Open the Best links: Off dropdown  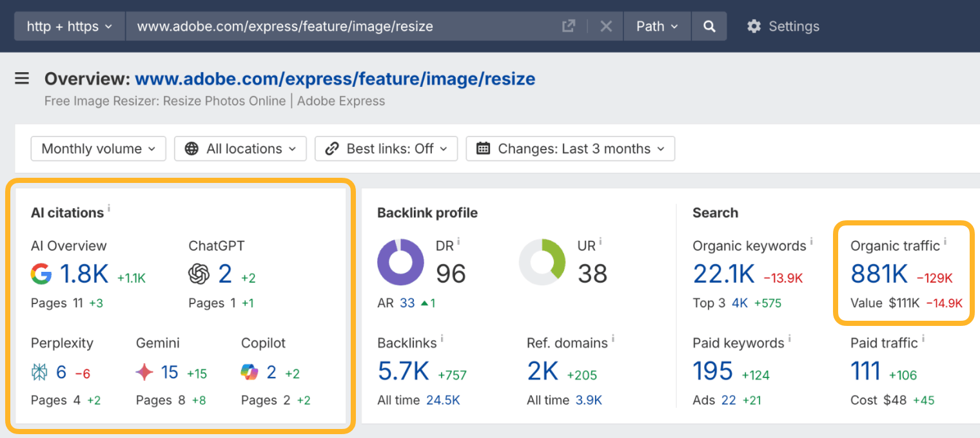point(386,149)
